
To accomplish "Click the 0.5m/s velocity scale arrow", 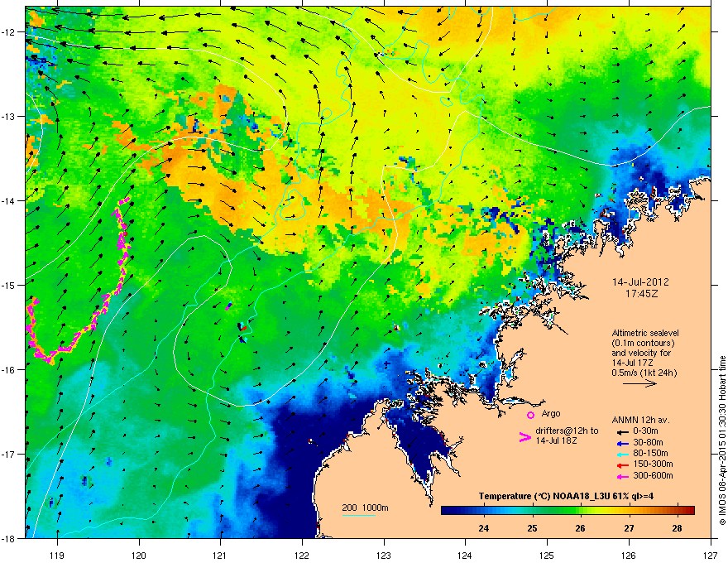I will pos(639,383).
